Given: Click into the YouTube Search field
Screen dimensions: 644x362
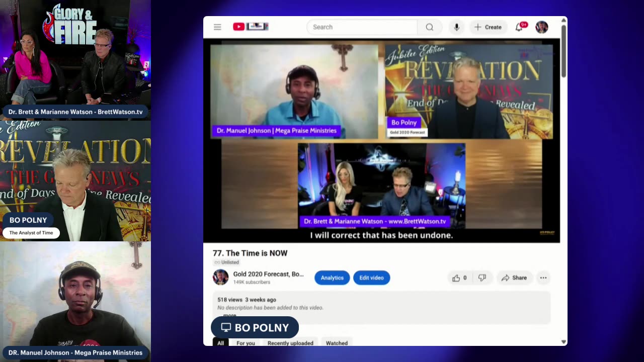Looking at the screenshot, I should [x=362, y=27].
